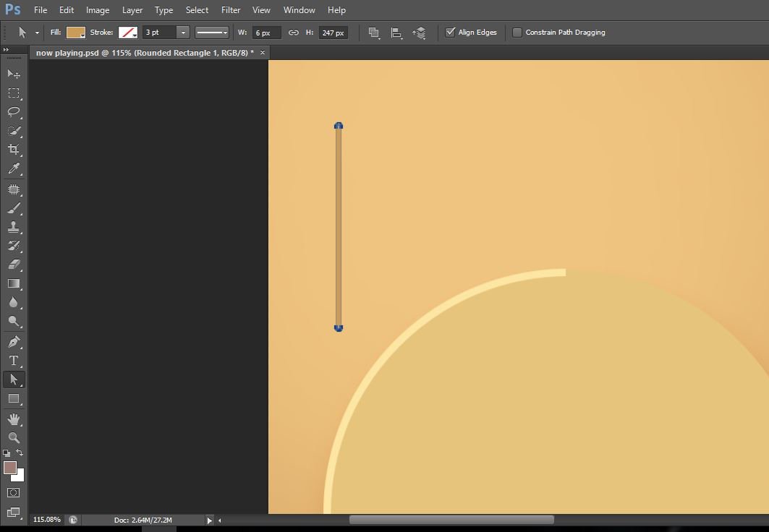Reset default foreground and background colors
Screen dimensions: 769x532
(x=7, y=453)
